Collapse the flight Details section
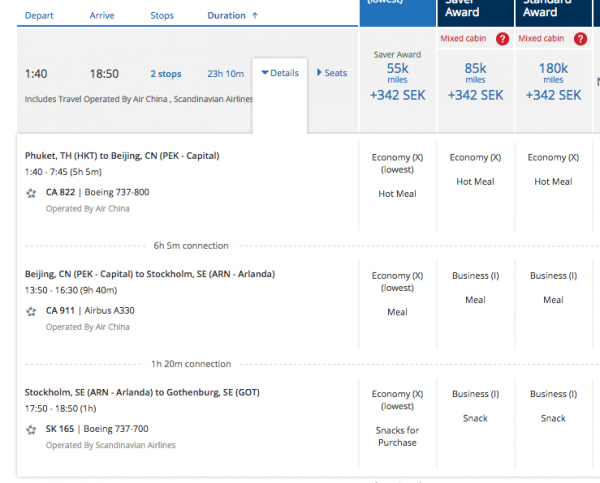Screen dimensions: 600x483 click(x=279, y=73)
